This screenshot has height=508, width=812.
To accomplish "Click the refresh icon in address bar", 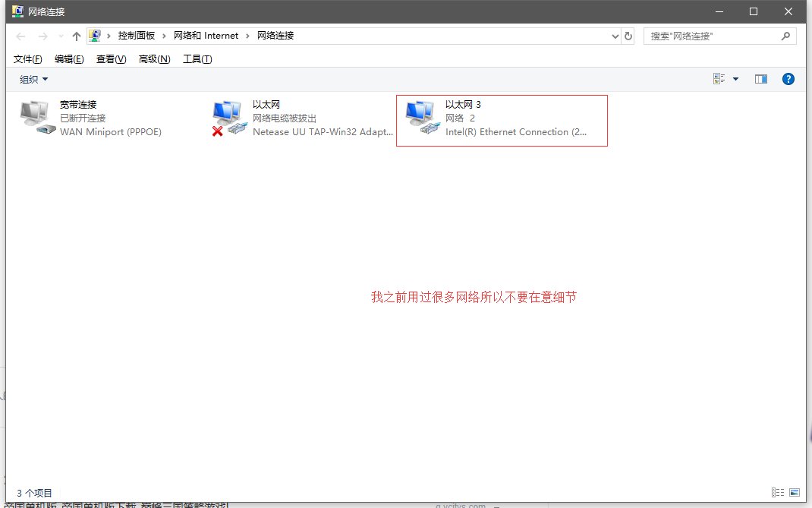I will pyautogui.click(x=628, y=35).
